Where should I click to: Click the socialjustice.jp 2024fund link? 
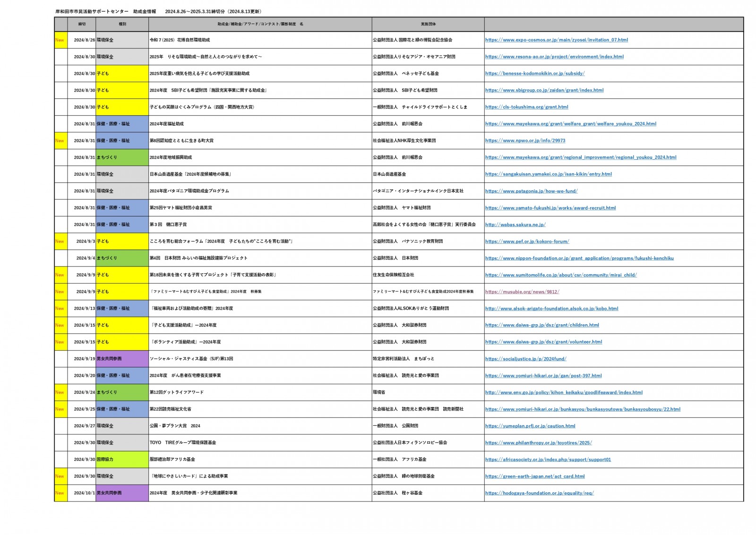point(525,359)
